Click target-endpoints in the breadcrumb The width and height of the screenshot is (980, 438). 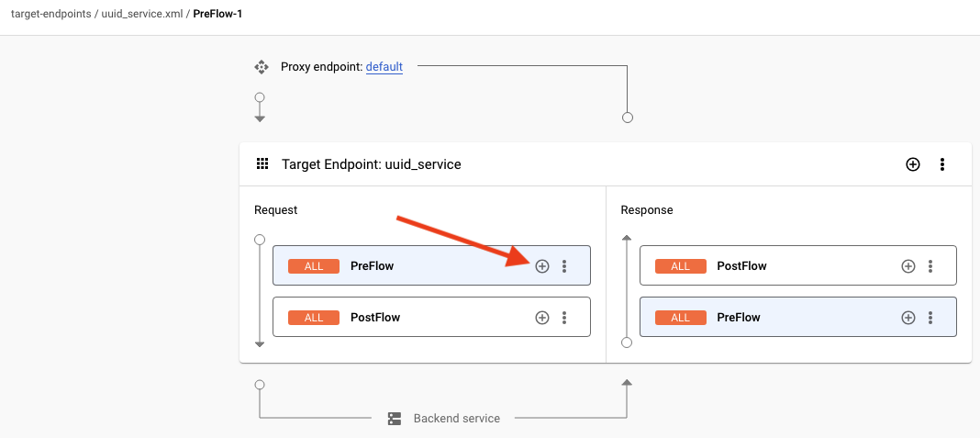tap(50, 13)
